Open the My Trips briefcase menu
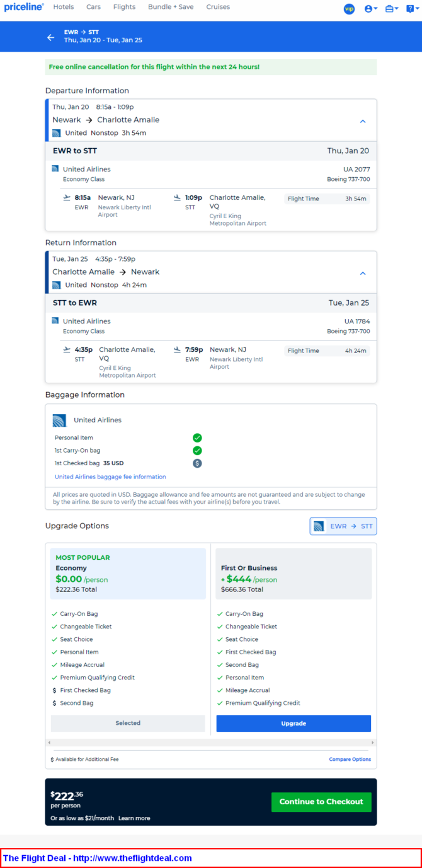The width and height of the screenshot is (422, 868). click(x=391, y=9)
